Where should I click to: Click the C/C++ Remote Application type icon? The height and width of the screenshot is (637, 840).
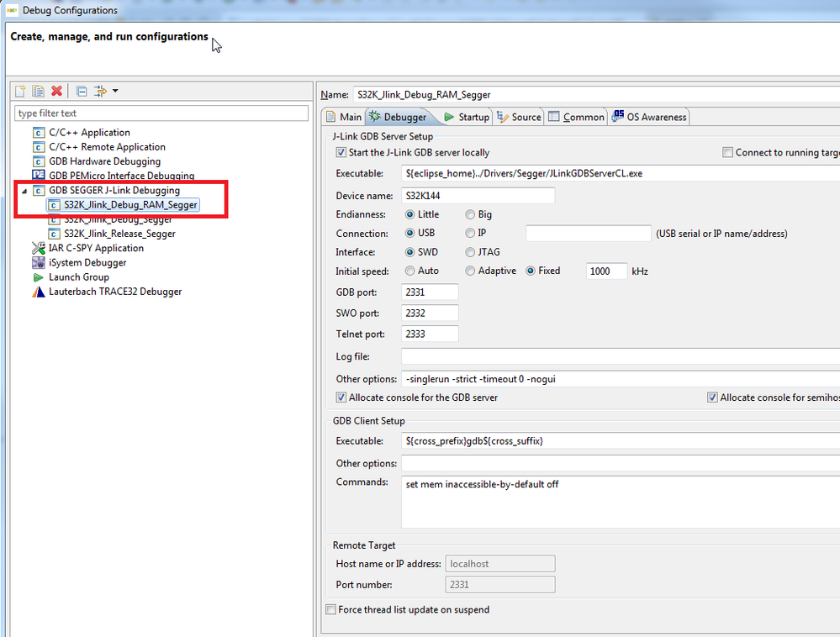click(x=38, y=147)
